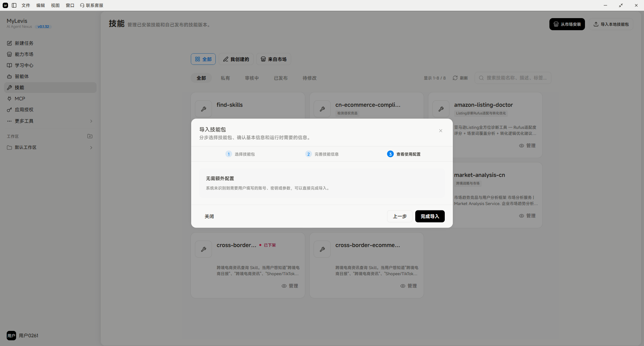Select 待修改 status filter
The image size is (644, 346).
pyautogui.click(x=310, y=78)
